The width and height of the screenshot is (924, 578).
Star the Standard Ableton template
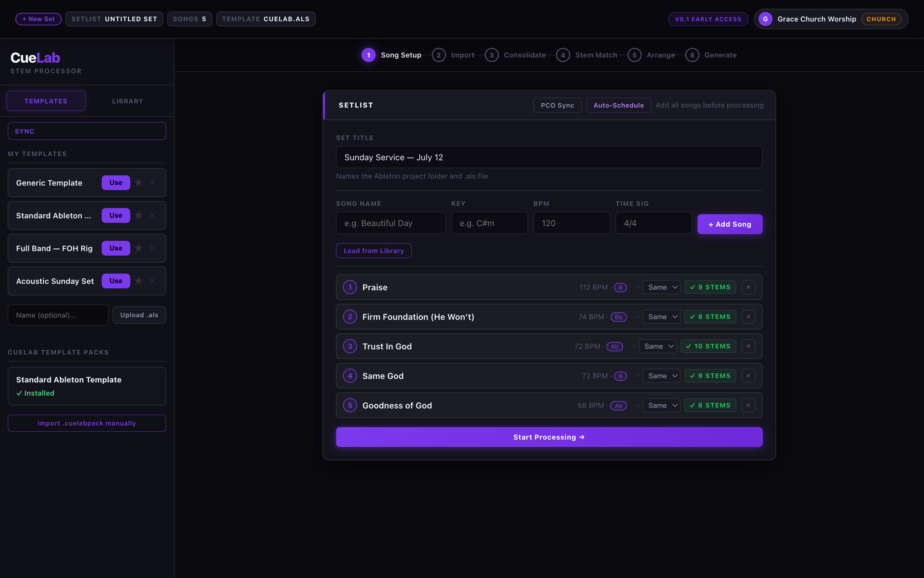139,215
